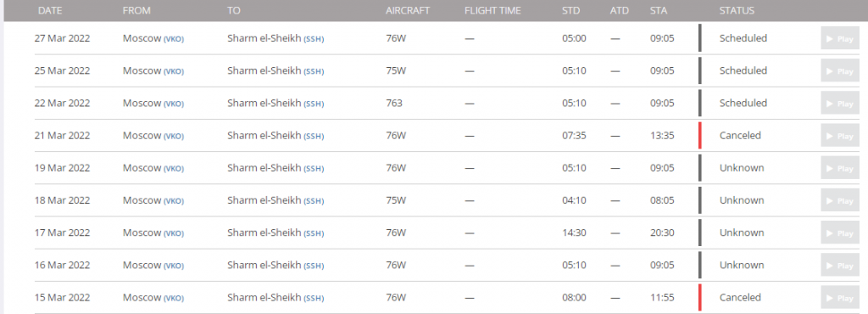Click the AIRCRAFT column header
The width and height of the screenshot is (868, 314).
click(x=408, y=10)
